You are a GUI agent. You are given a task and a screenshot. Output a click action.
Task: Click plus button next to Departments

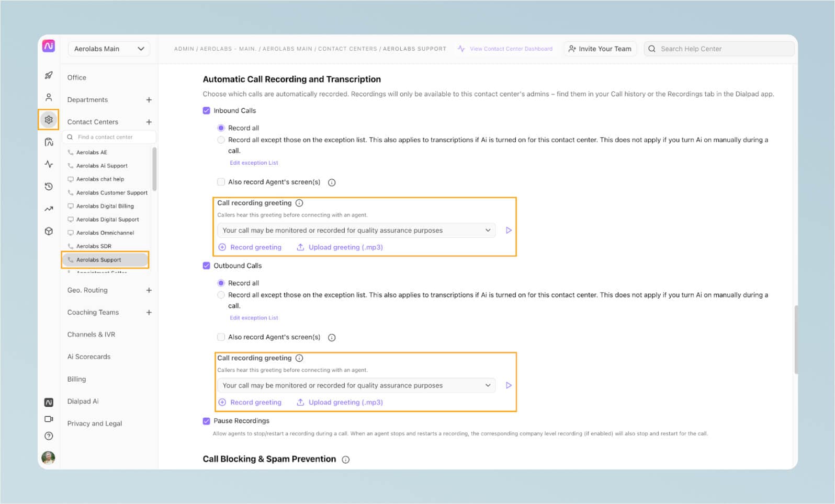tap(149, 100)
